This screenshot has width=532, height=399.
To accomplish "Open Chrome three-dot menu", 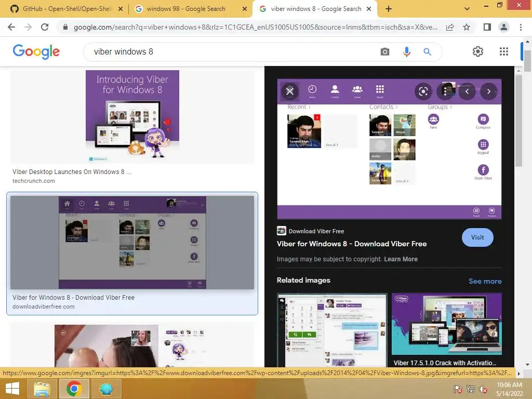I will 521,27.
